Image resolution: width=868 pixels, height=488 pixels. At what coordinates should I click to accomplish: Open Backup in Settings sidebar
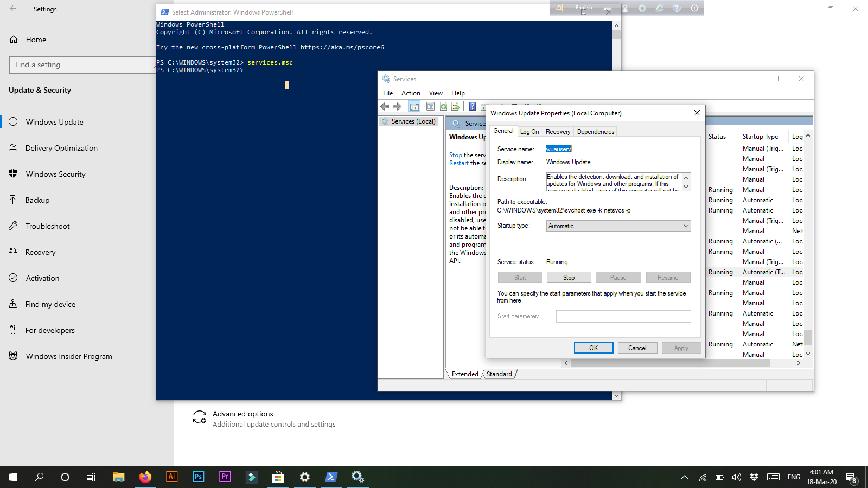[37, 200]
